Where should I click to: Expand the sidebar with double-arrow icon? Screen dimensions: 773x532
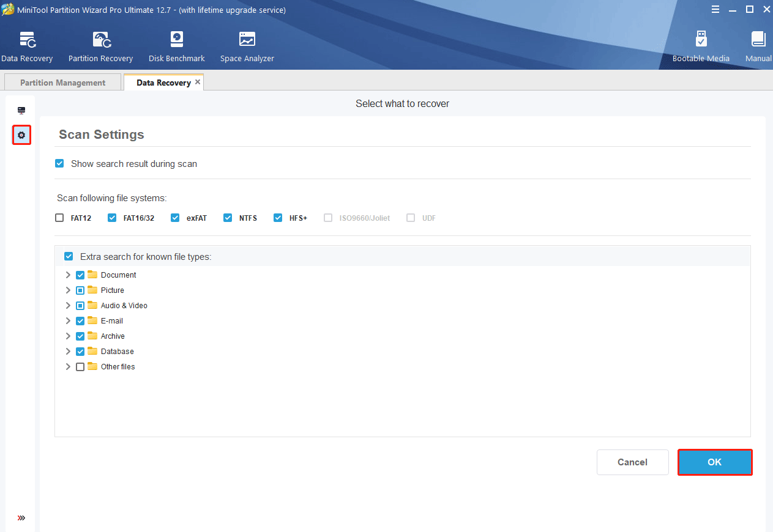(x=21, y=518)
